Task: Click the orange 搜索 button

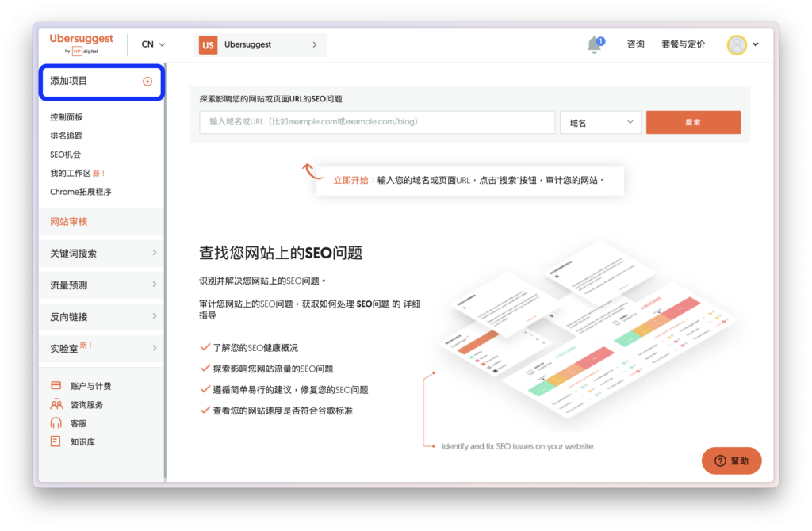Action: (x=693, y=122)
